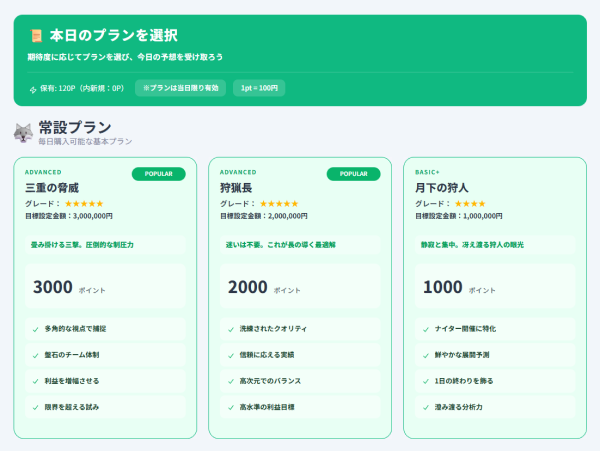The width and height of the screenshot is (600, 451).
Task: Click the 本日のプランを選択 heading
Action: click(x=114, y=36)
